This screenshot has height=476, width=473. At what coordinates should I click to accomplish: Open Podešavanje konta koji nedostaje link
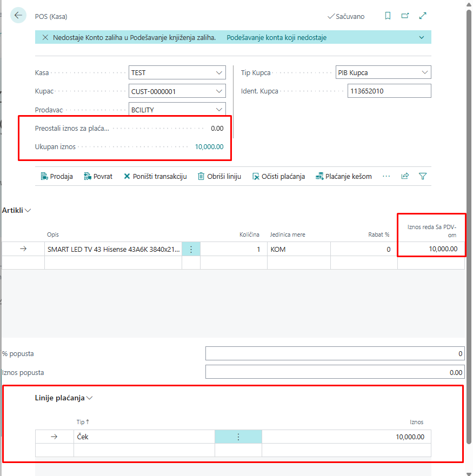point(276,37)
